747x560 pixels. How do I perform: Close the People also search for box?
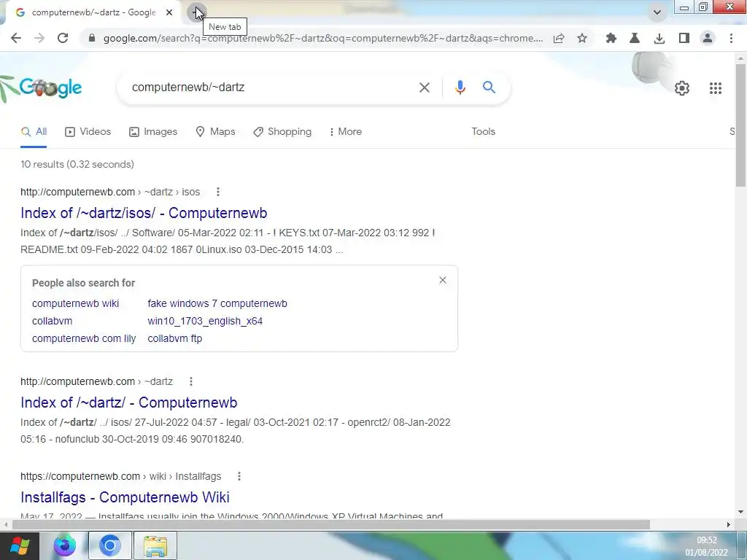coord(443,280)
